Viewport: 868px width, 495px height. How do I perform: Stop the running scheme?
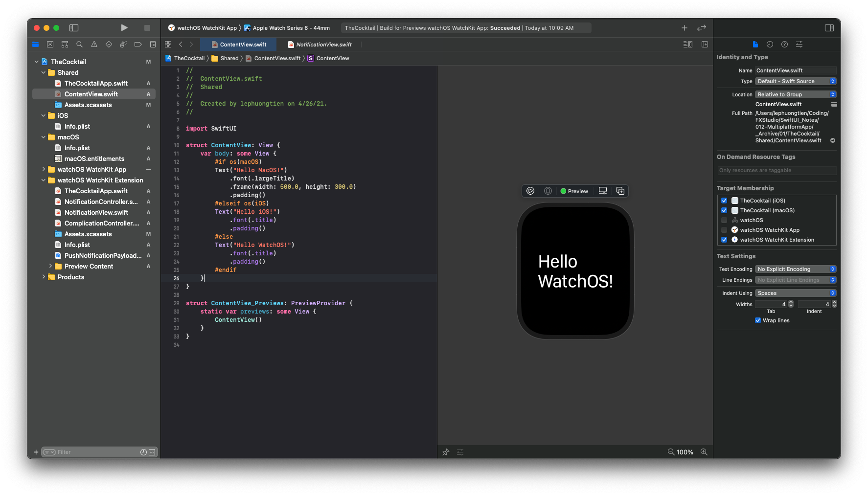(x=147, y=28)
